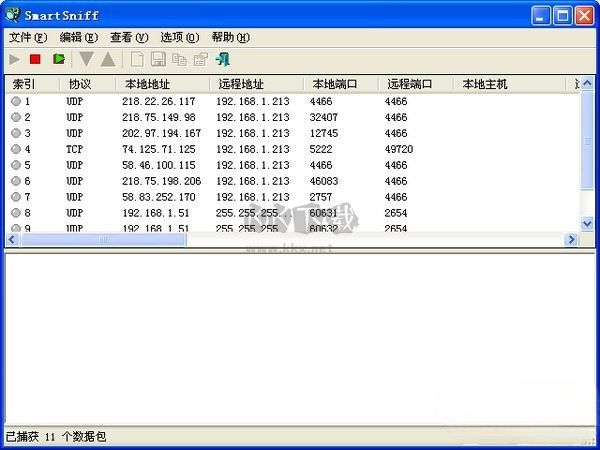This screenshot has height=450, width=600.
Task: Select row 6 with address 218.75.198.206
Action: 293,181
